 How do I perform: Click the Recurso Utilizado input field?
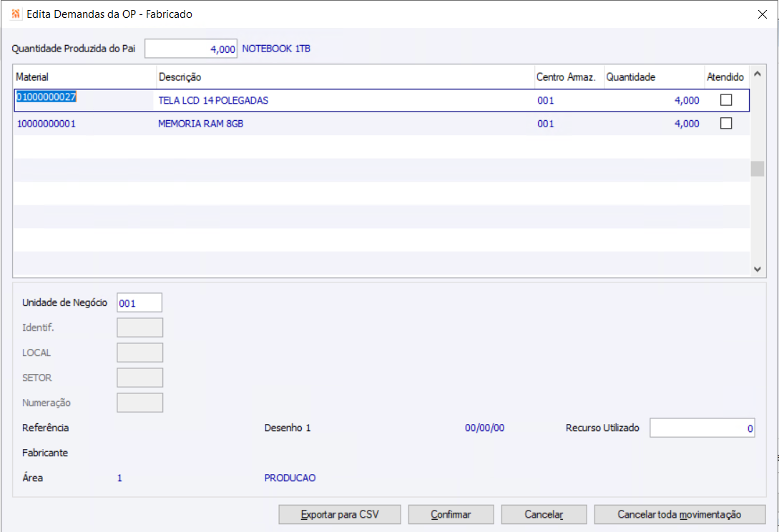point(702,428)
